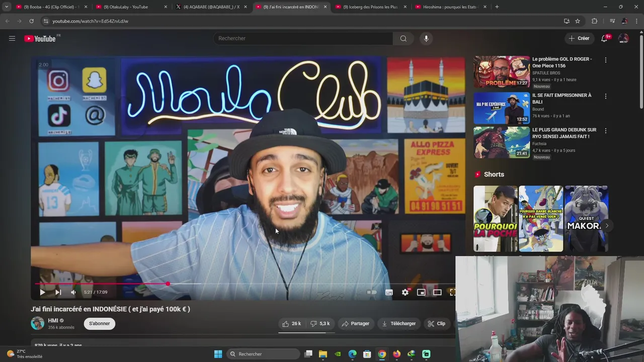Open options for GOL D ROGER video
644x362 pixels.
point(605,60)
